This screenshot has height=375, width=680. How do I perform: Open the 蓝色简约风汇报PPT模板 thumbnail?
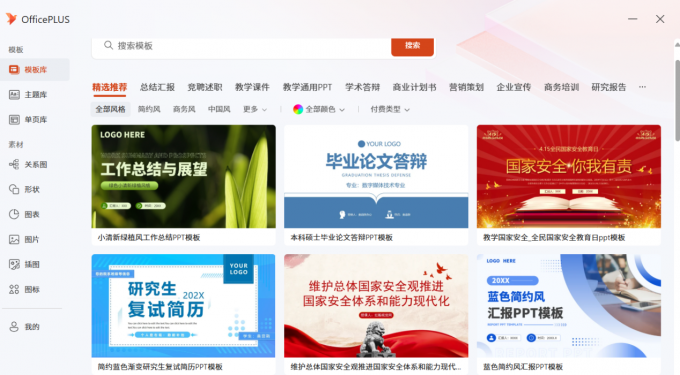point(569,306)
